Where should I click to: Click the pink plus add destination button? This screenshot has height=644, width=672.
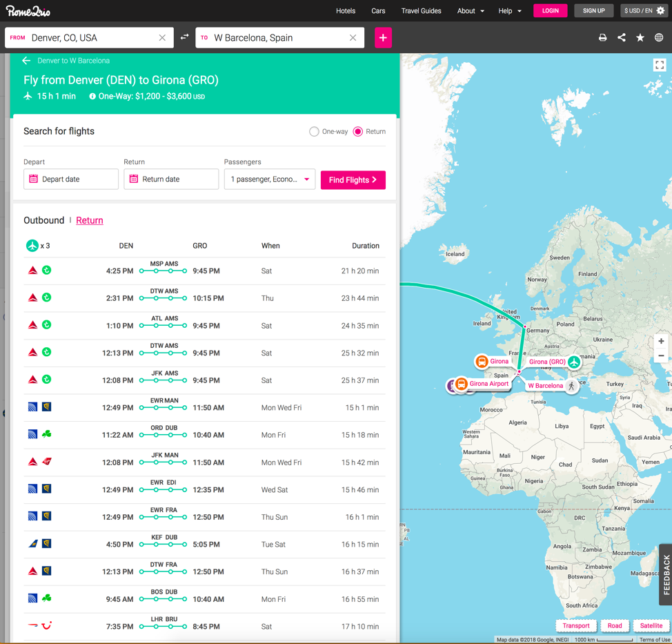383,38
